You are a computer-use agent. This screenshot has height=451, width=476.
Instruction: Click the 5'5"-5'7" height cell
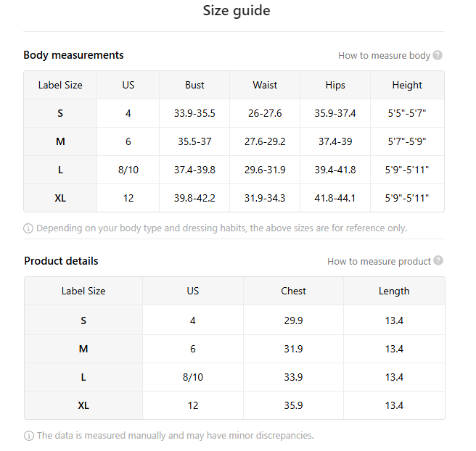coord(407,113)
